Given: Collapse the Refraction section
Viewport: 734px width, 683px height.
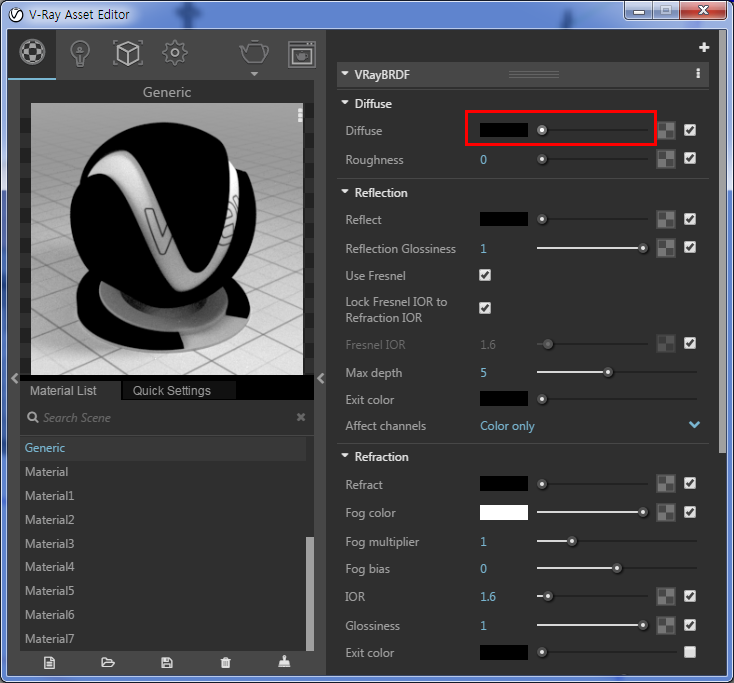Looking at the screenshot, I should coord(345,455).
